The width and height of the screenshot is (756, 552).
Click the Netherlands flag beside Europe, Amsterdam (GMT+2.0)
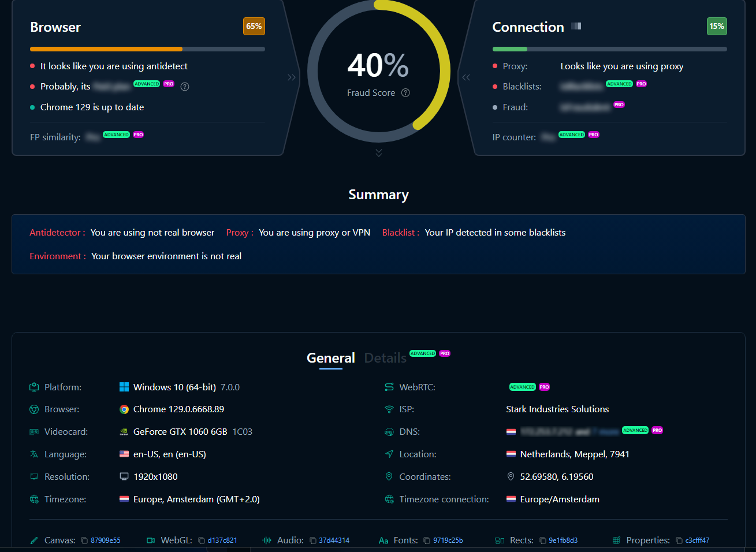124,499
